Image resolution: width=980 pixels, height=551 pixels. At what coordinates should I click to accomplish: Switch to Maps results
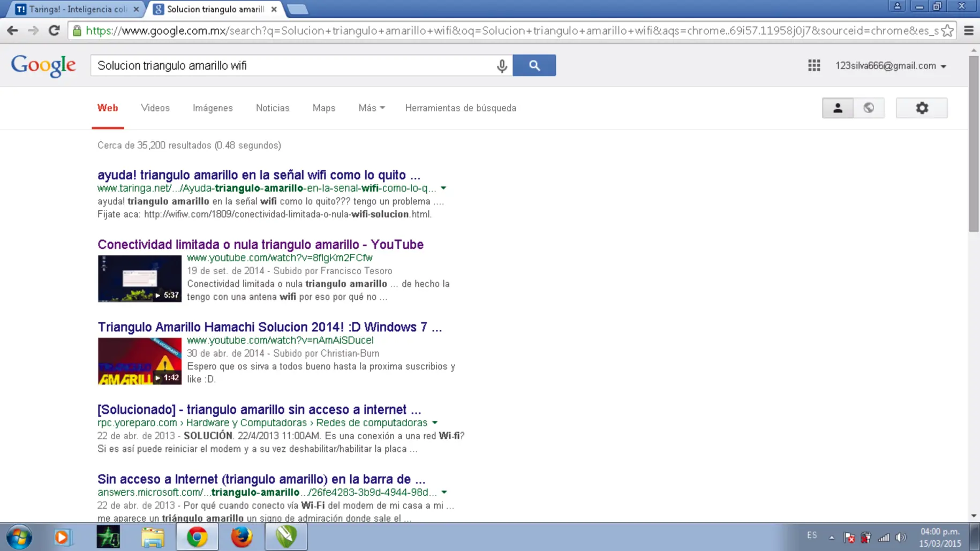click(x=324, y=108)
